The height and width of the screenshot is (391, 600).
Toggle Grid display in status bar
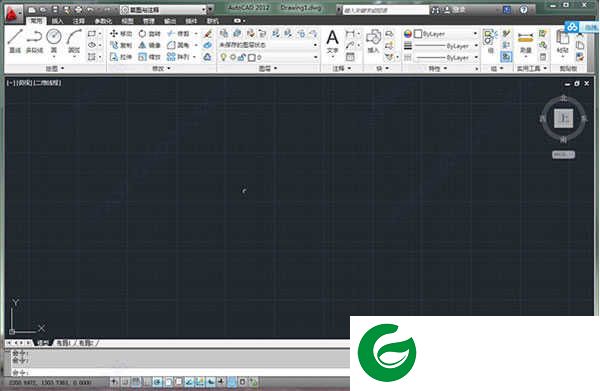[x=136, y=381]
